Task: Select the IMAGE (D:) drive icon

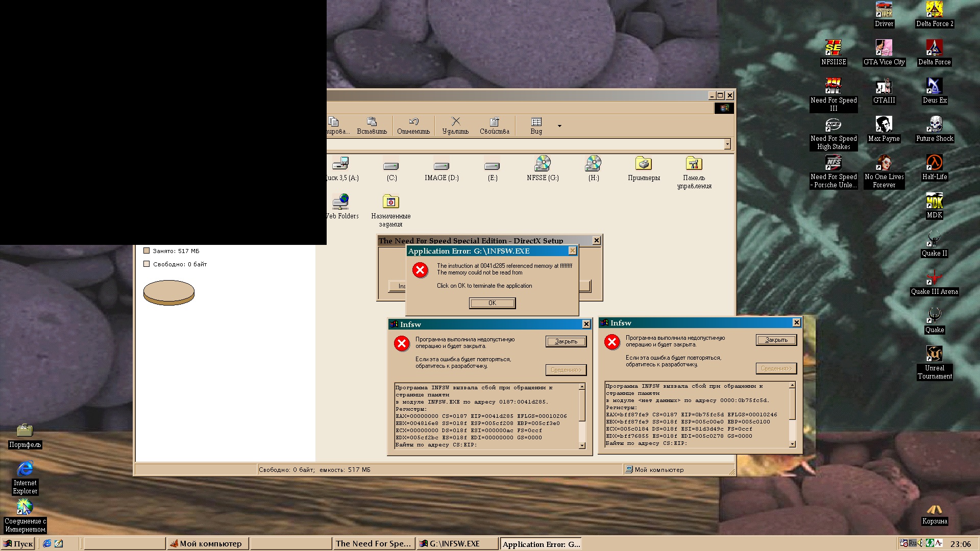Action: coord(442,166)
